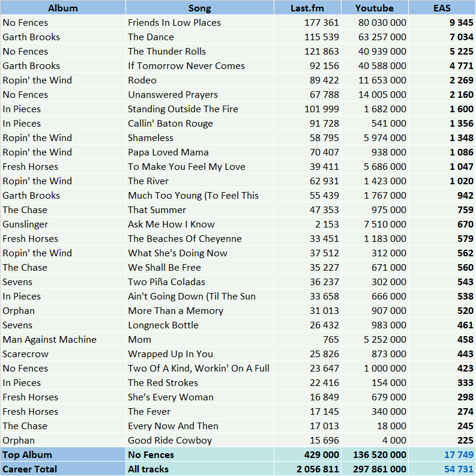Click Youtube value 63 257 000
Screen dimensions: 476x476
(x=375, y=37)
